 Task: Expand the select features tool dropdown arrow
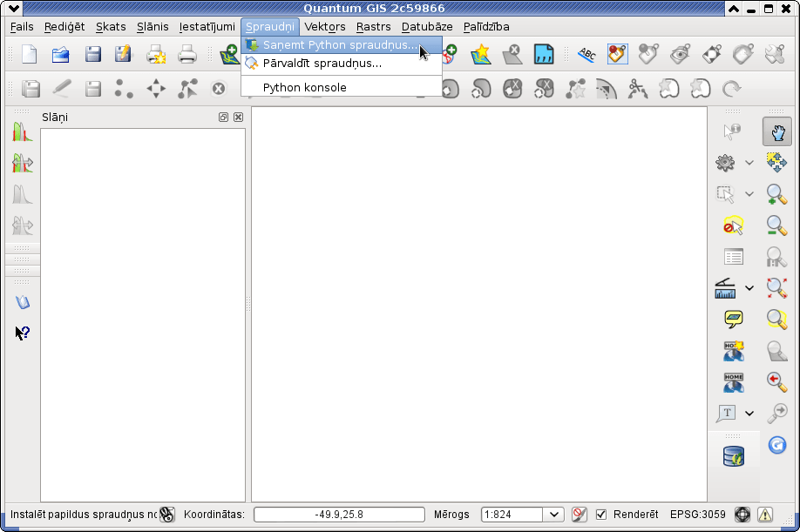click(x=749, y=193)
